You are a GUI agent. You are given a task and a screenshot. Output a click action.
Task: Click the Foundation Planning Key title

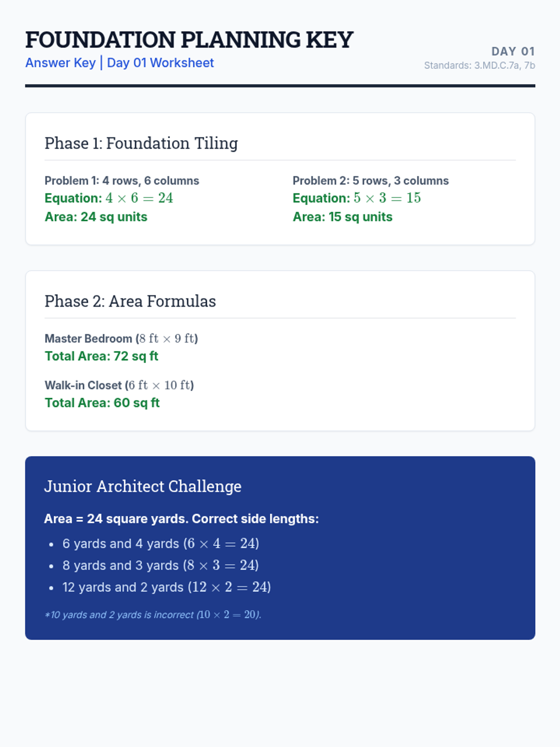coord(189,40)
